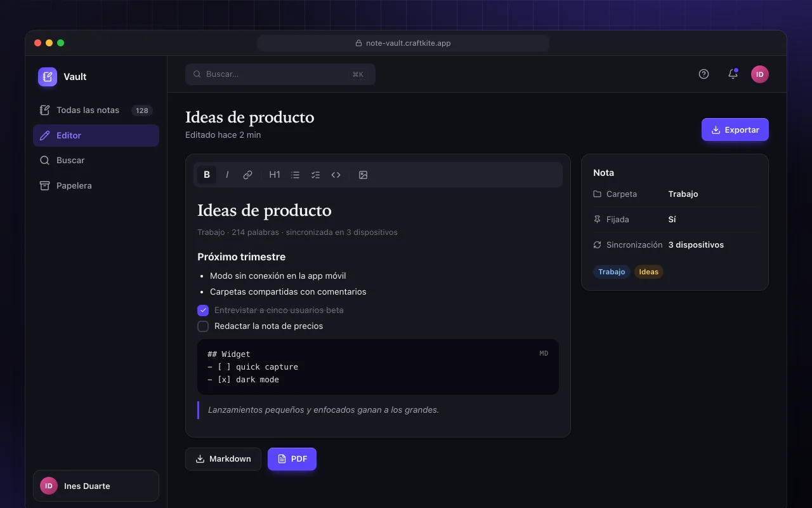The image size is (812, 508).
Task: Go to Buscar in the sidebar
Action: tap(96, 160)
